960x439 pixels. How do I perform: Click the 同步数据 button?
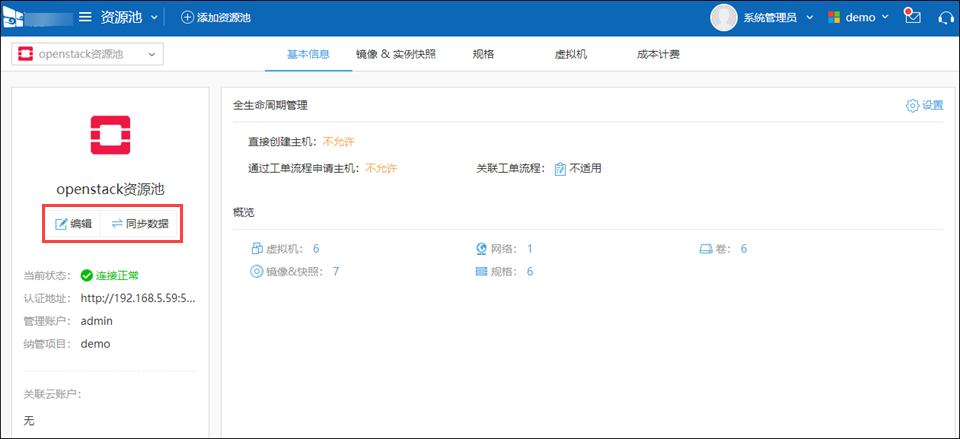140,224
